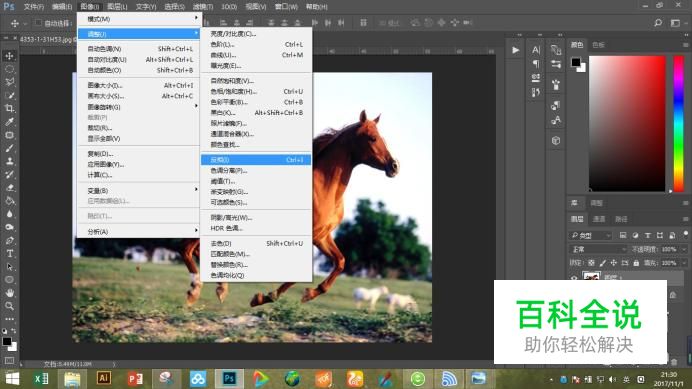Click the search icon in options bar
The image size is (692, 389).
click(658, 23)
